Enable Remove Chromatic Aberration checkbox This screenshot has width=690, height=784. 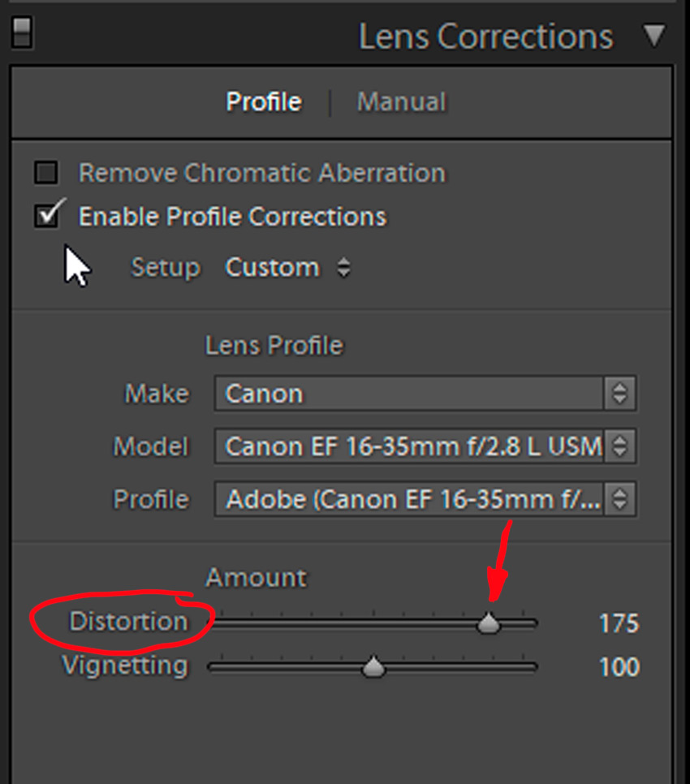click(47, 172)
